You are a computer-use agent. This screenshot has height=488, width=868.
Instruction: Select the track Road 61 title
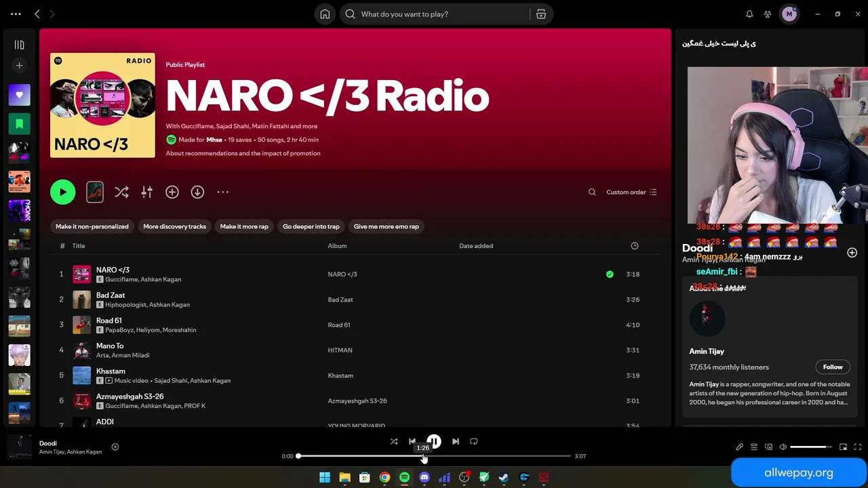(x=109, y=321)
